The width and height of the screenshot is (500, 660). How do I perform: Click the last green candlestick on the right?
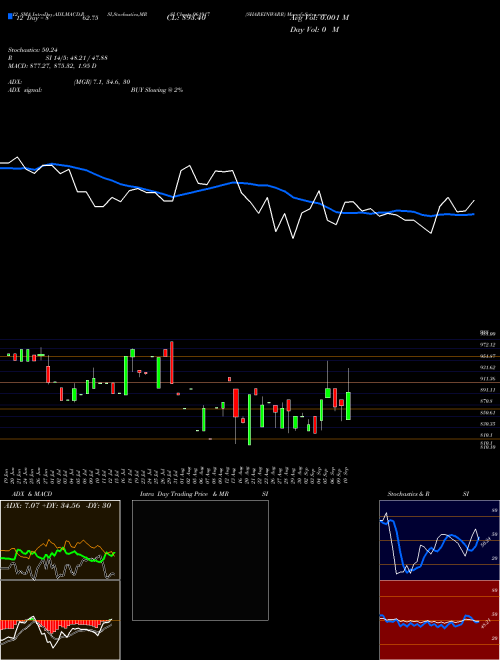pos(348,406)
